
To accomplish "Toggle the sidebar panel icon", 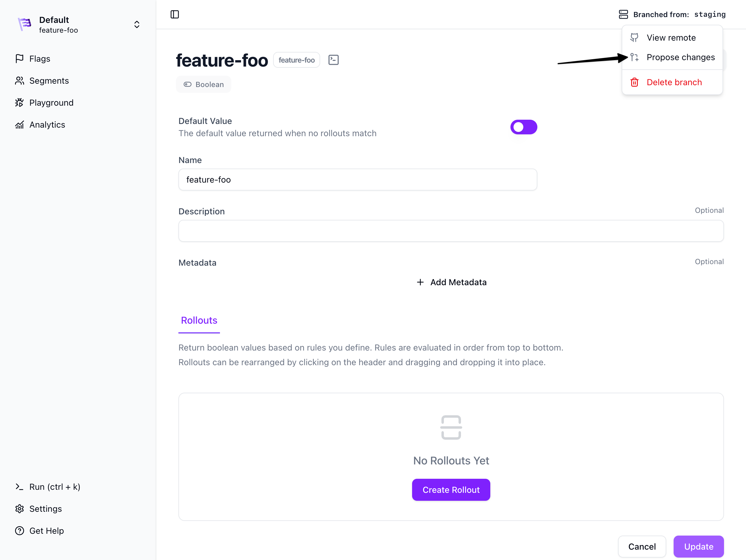I will pyautogui.click(x=175, y=14).
